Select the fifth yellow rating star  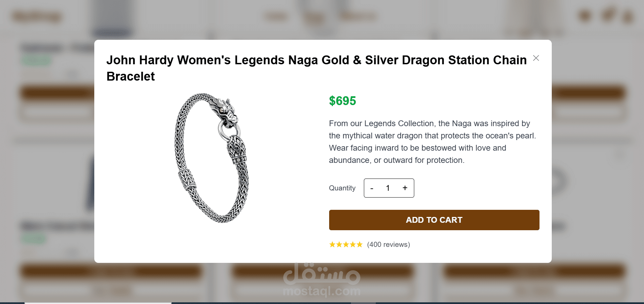tap(359, 244)
